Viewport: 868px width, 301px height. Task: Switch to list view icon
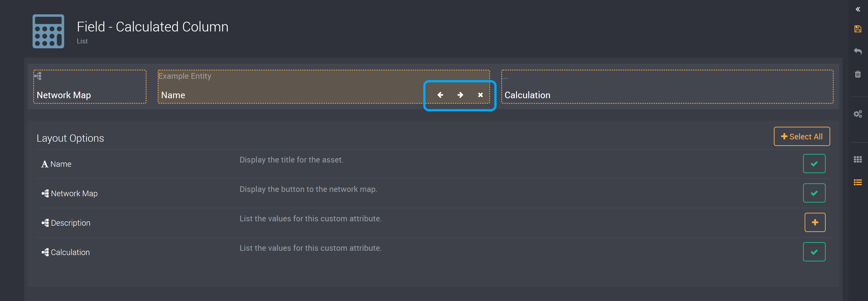pyautogui.click(x=858, y=182)
